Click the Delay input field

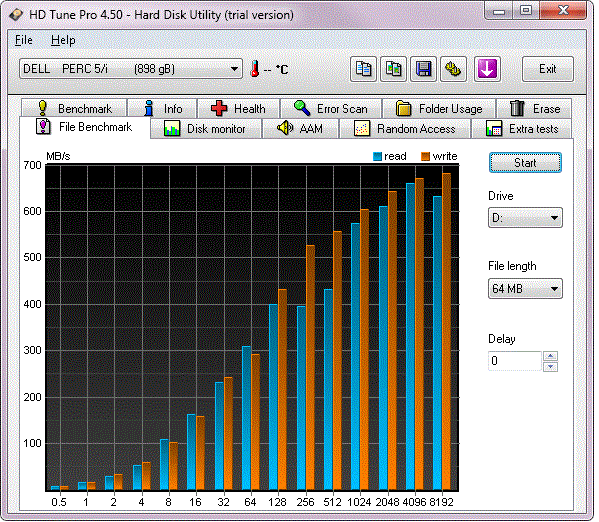tap(515, 361)
